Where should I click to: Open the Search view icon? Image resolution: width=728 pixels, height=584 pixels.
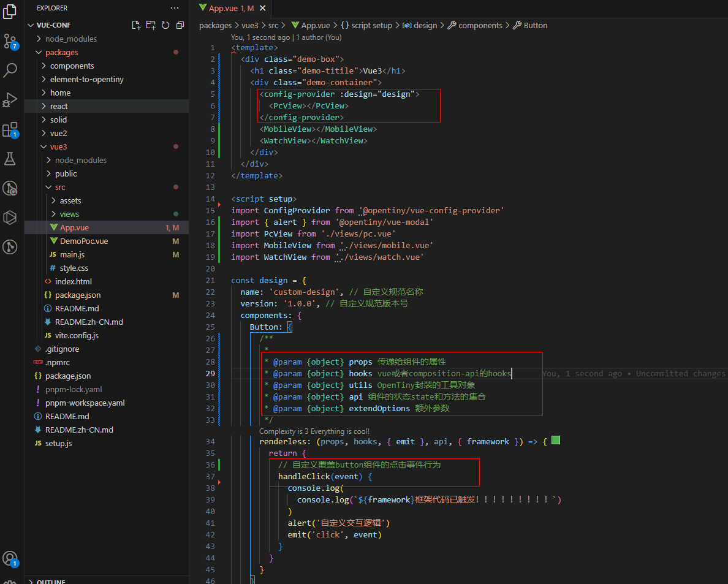point(10,70)
